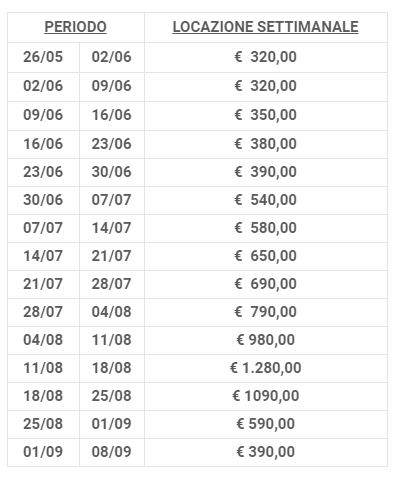Click the € 540,00 price cell
The image size is (398, 478).
[x=265, y=200]
